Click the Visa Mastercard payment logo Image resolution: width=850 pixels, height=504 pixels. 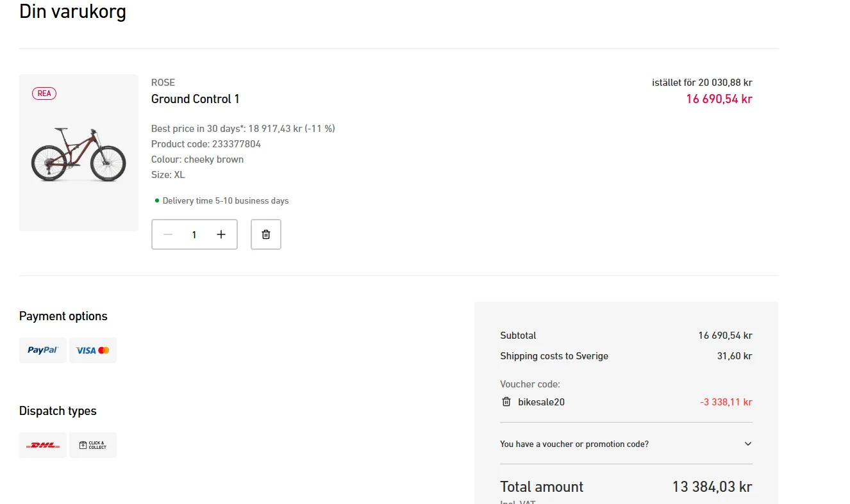[x=93, y=350]
